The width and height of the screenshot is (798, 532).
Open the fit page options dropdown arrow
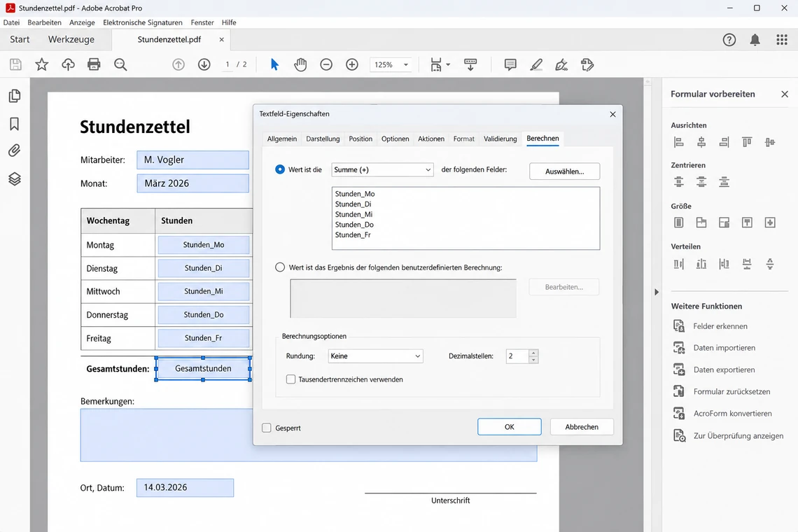tap(448, 64)
